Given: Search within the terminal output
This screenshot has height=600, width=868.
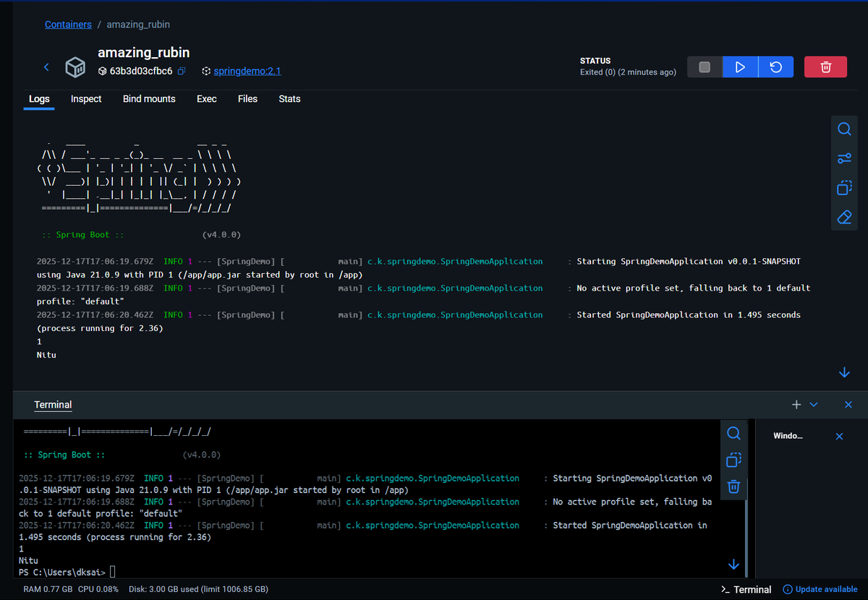Looking at the screenshot, I should (733, 433).
